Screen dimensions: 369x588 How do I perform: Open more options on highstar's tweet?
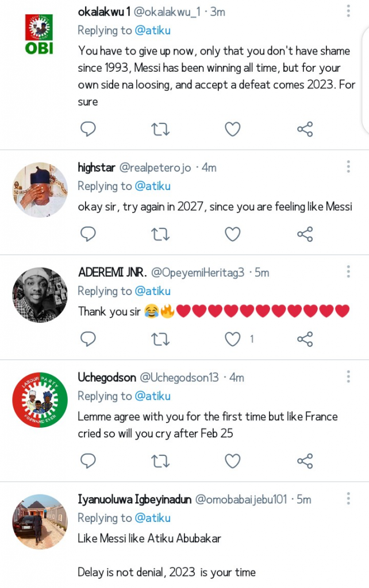[348, 167]
